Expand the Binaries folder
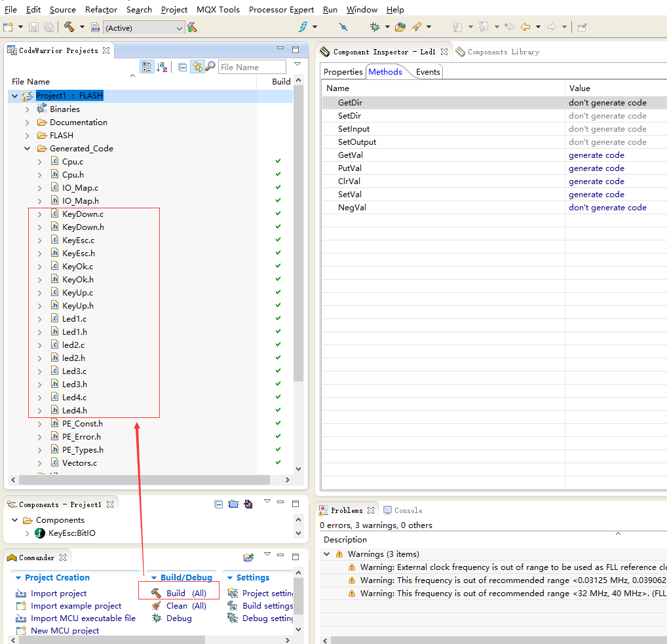The width and height of the screenshot is (667, 644). [28, 109]
